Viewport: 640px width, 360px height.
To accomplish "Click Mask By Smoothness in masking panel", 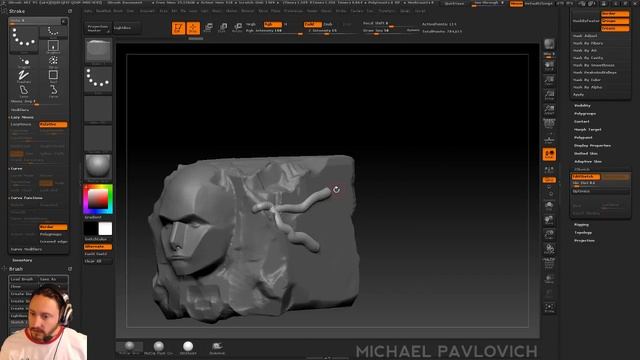I will (593, 65).
